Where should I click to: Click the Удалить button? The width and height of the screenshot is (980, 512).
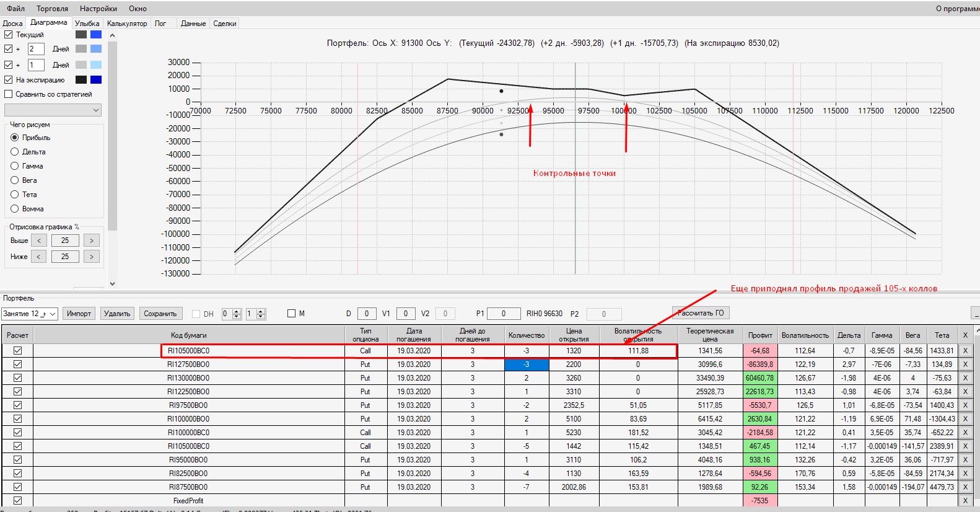pos(117,314)
